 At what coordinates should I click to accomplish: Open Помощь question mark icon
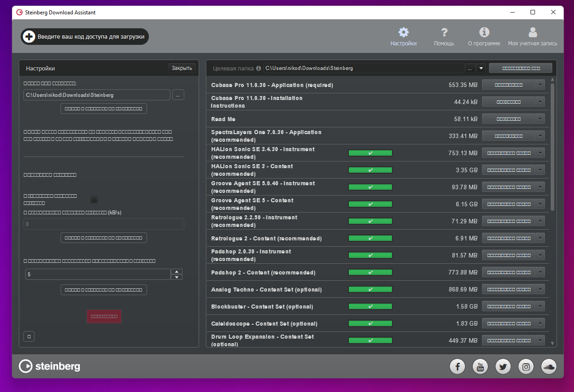444,32
